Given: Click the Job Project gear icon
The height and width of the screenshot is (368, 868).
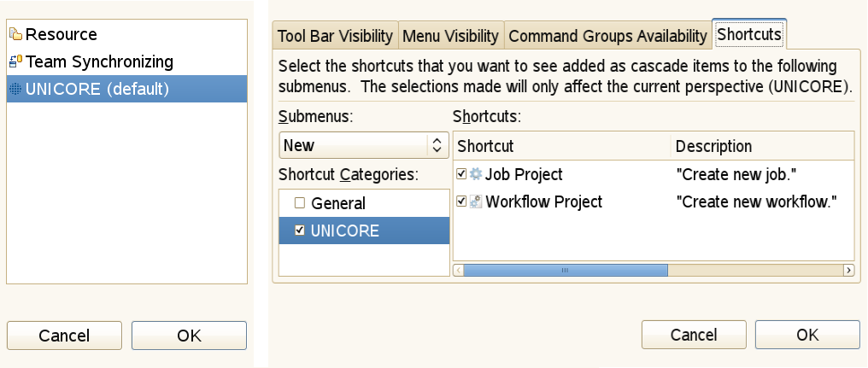Looking at the screenshot, I should (x=476, y=174).
